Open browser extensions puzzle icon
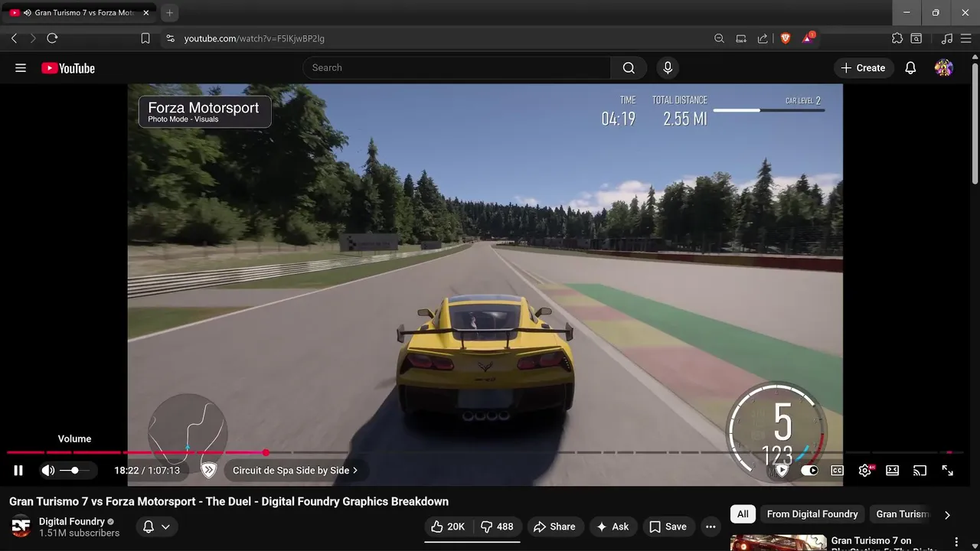 [897, 38]
